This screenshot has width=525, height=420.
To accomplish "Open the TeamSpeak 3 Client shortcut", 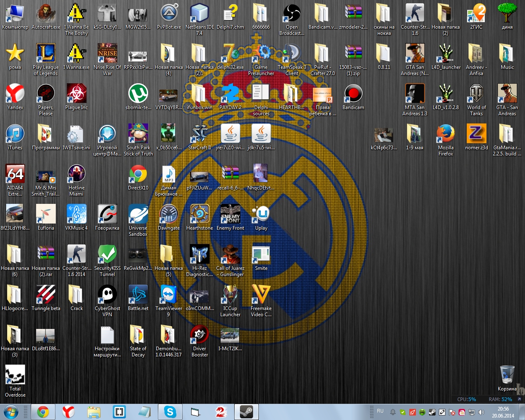I will pyautogui.click(x=292, y=60).
